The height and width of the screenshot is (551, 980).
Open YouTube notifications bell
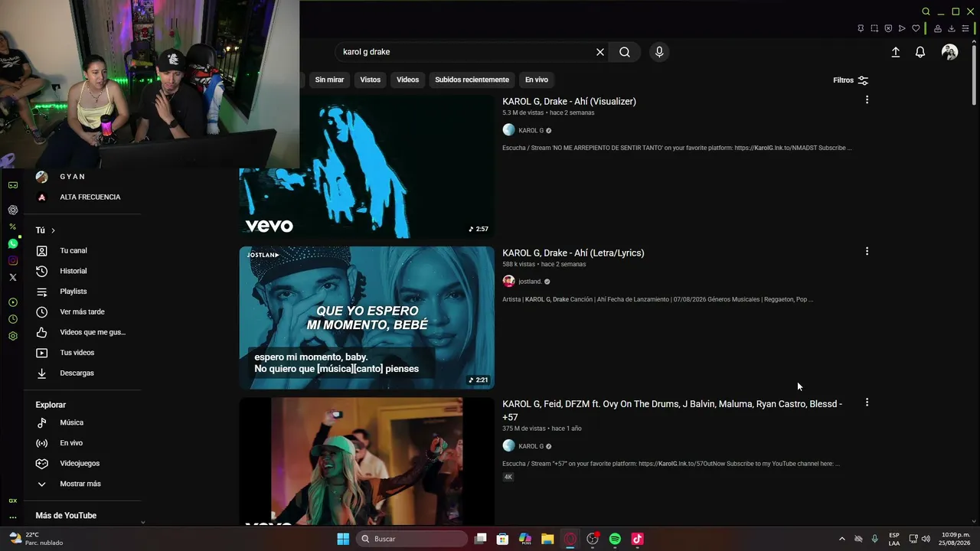(920, 52)
